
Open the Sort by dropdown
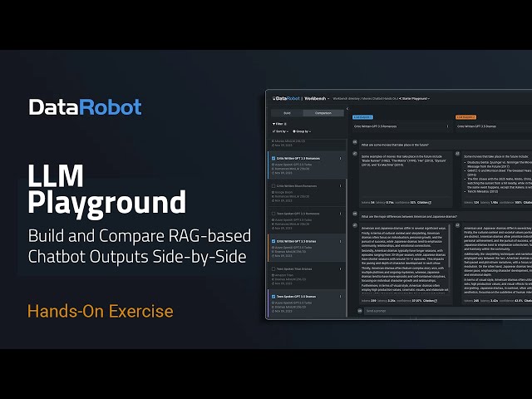click(x=280, y=131)
